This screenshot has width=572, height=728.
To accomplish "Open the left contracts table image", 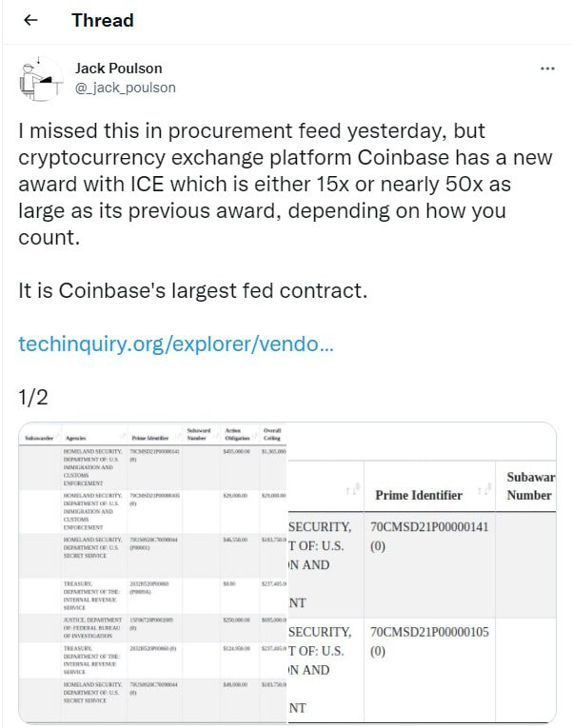I will coord(153,572).
